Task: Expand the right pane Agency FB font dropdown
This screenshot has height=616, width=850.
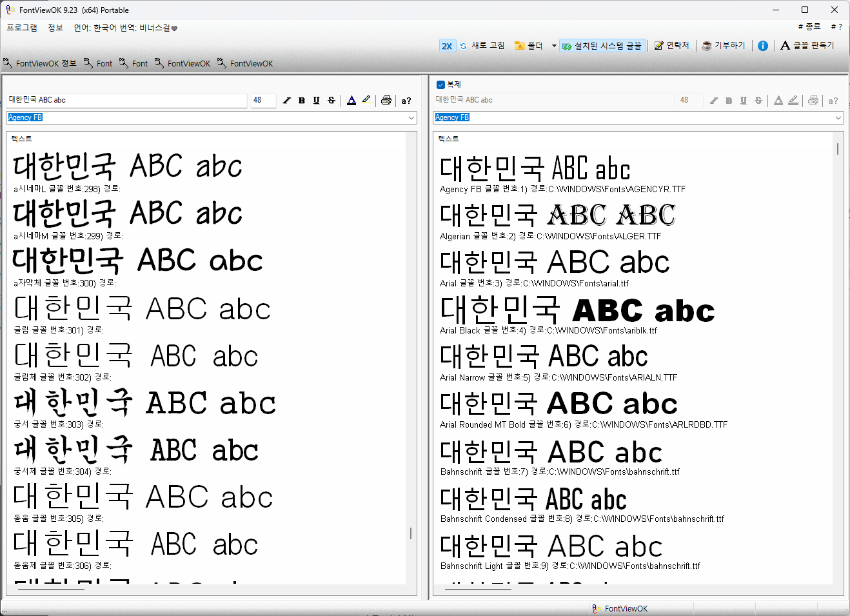Action: point(838,117)
